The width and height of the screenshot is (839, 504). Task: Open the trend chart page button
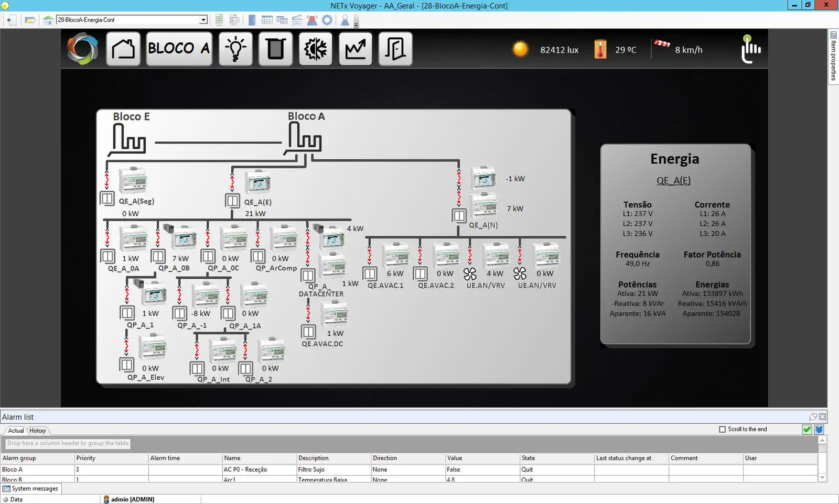(356, 49)
